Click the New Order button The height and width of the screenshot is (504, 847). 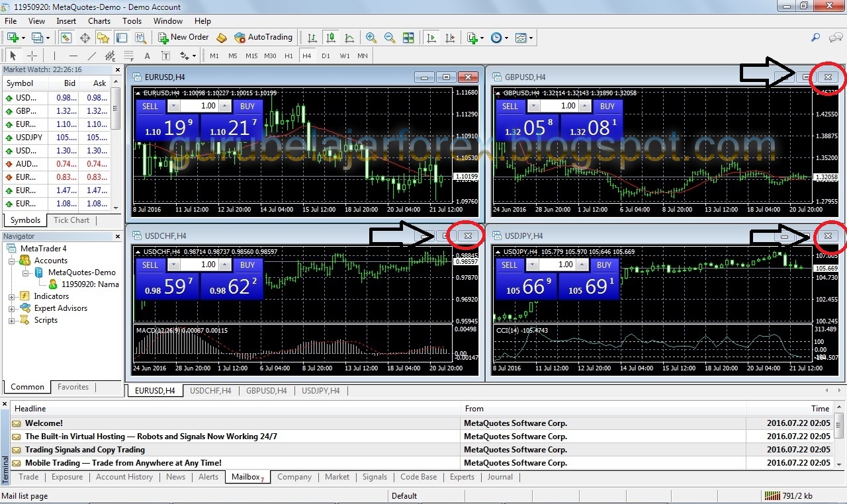pos(183,38)
